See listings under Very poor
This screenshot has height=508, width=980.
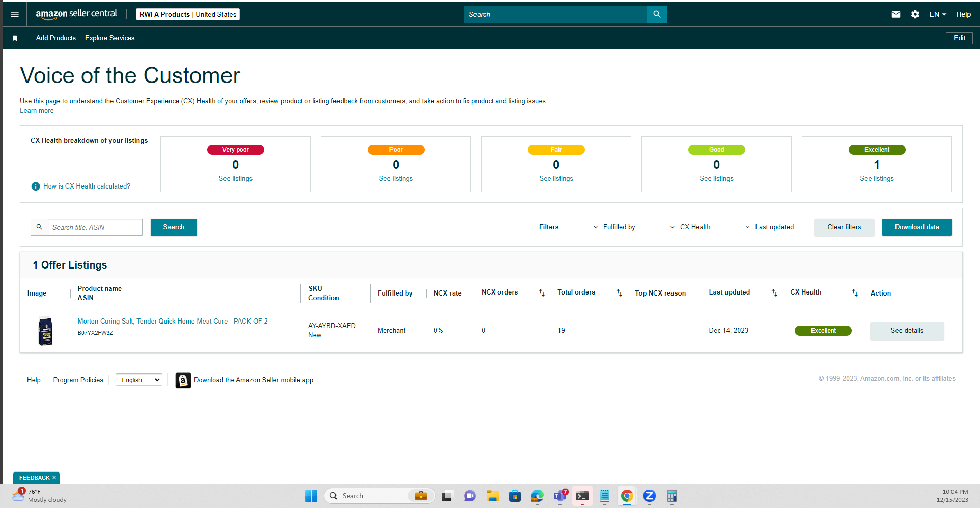pos(236,179)
